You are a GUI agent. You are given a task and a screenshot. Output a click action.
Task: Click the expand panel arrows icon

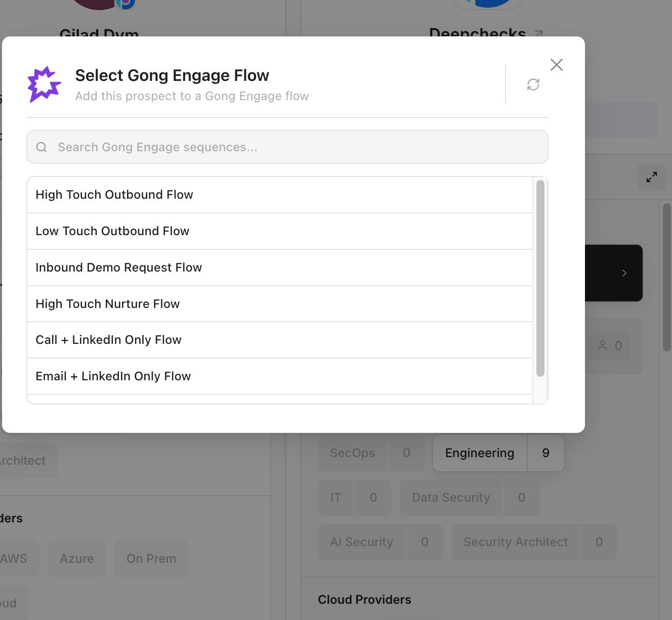[652, 177]
